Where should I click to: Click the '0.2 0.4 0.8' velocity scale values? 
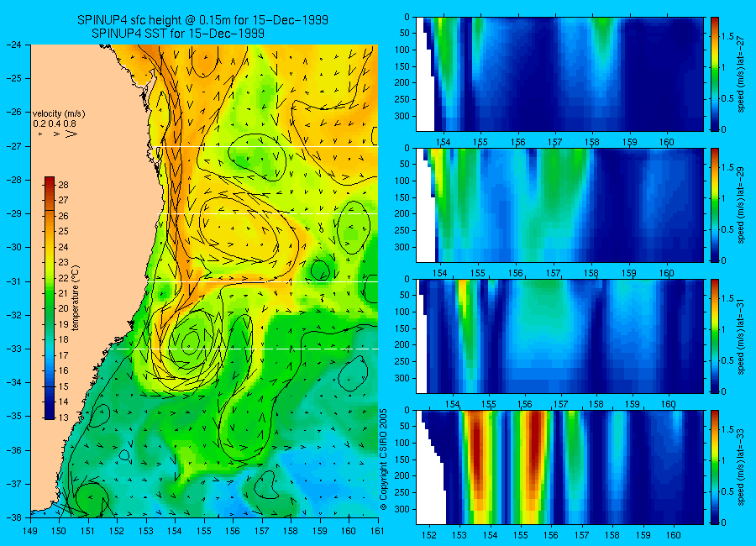[55, 124]
